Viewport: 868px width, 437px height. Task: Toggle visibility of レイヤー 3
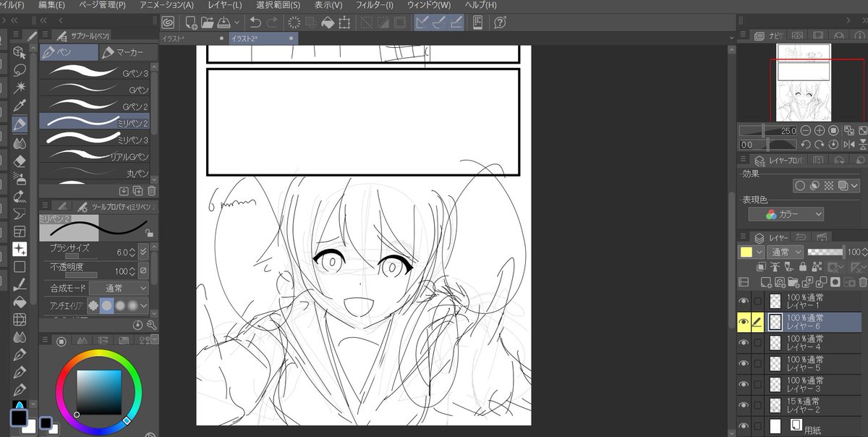click(x=744, y=384)
